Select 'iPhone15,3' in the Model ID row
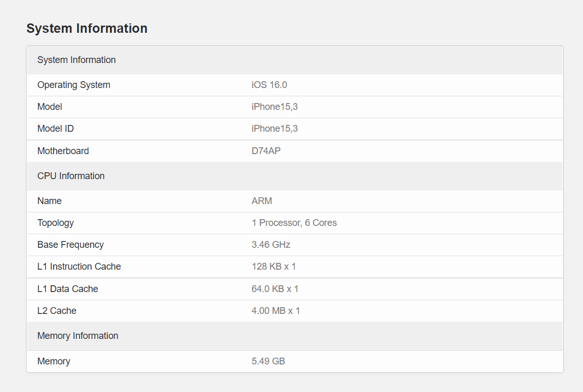 coord(275,129)
